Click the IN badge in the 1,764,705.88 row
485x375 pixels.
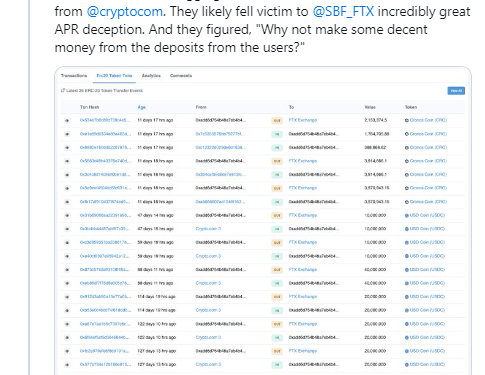[277, 134]
